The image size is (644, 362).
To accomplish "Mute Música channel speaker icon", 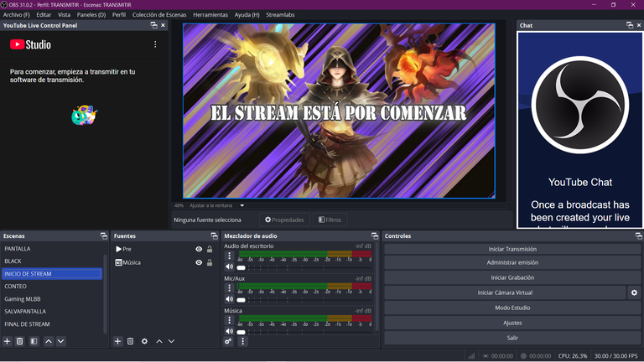I will point(229,331).
